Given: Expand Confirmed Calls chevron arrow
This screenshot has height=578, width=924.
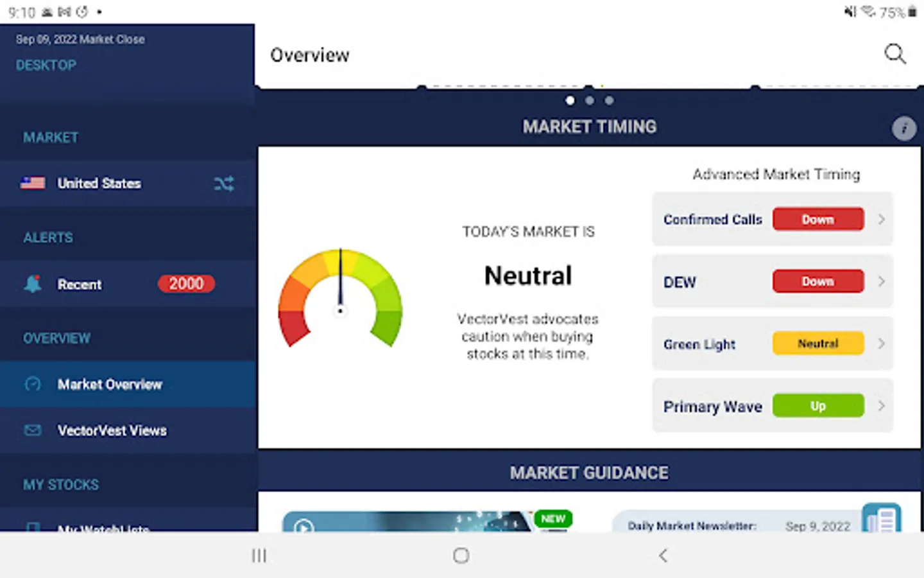Looking at the screenshot, I should 881,219.
